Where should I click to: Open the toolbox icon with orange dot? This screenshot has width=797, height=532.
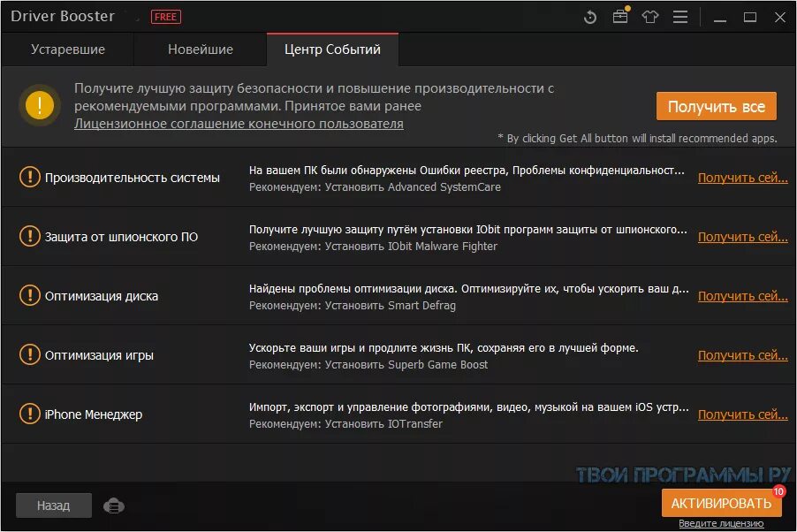(620, 16)
